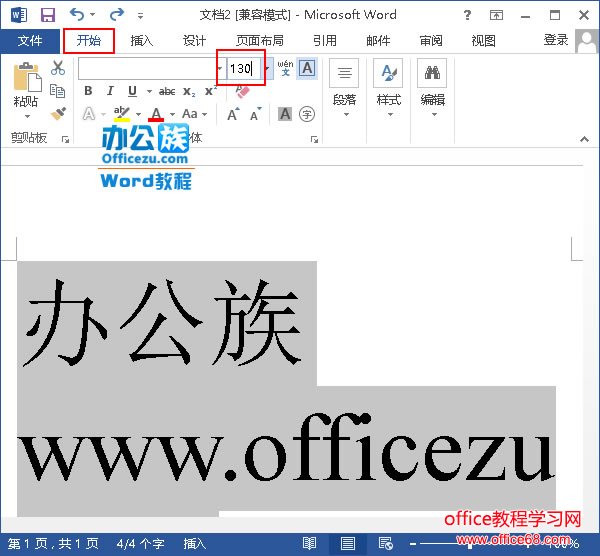Switch to the 设计 tab
600x556 pixels.
pos(194,41)
